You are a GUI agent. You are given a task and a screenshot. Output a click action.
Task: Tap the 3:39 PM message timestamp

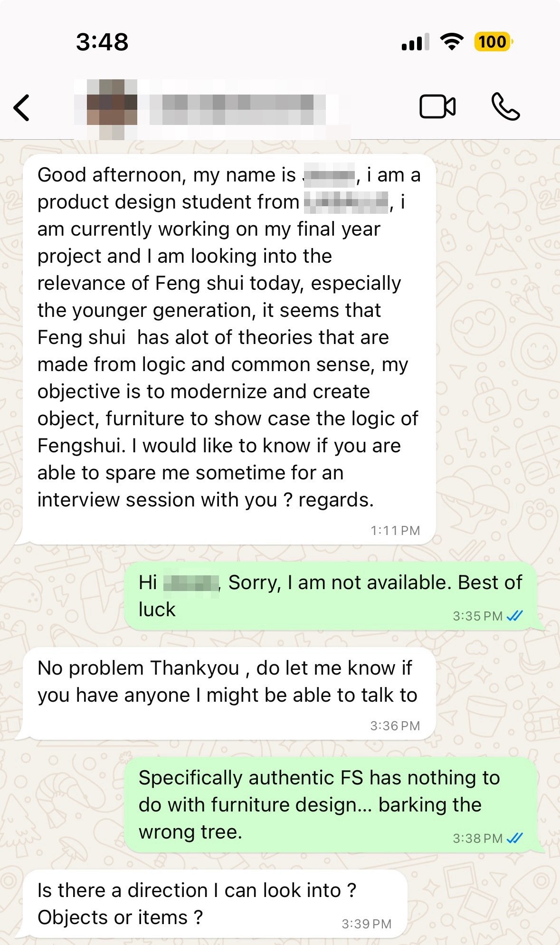[367, 924]
